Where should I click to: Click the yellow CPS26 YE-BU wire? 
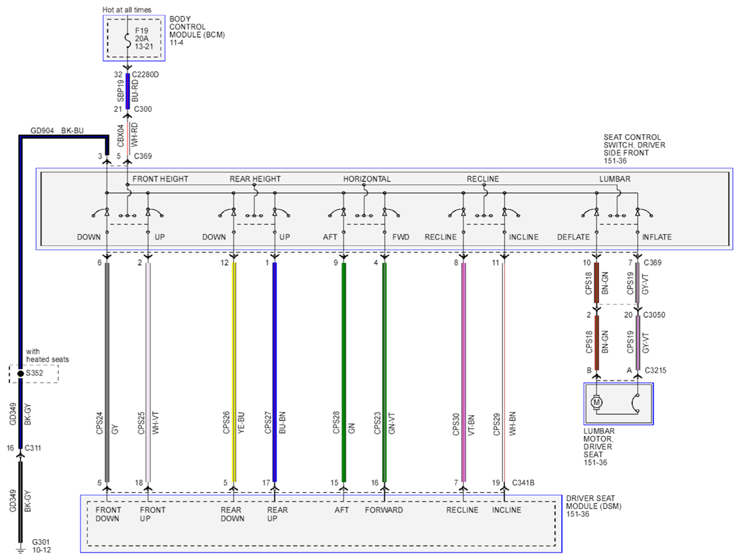pos(233,372)
